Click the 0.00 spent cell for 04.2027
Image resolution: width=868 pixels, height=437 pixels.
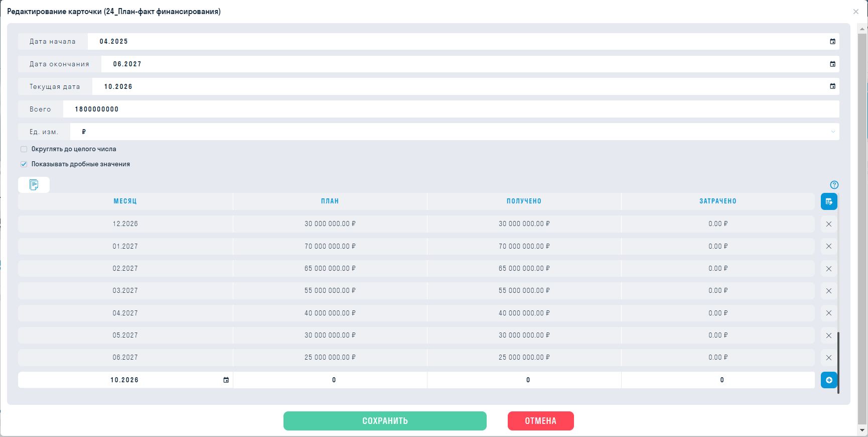click(x=718, y=313)
